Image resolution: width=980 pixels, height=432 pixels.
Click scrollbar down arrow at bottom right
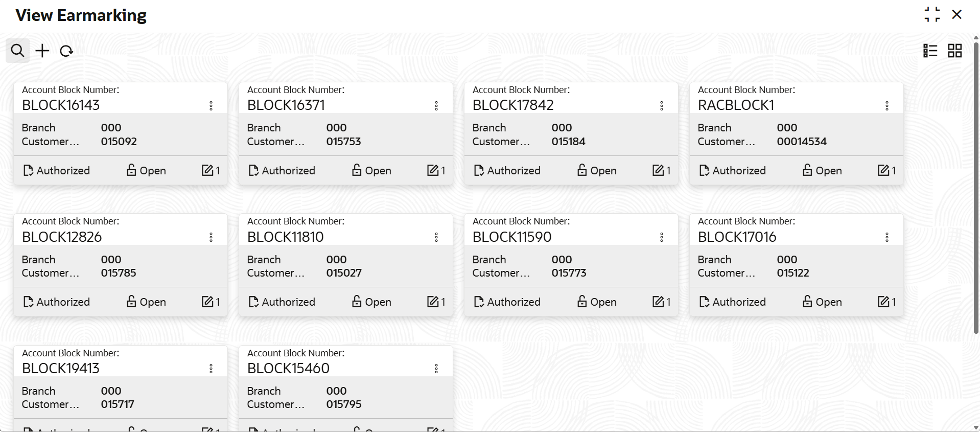tap(976, 427)
